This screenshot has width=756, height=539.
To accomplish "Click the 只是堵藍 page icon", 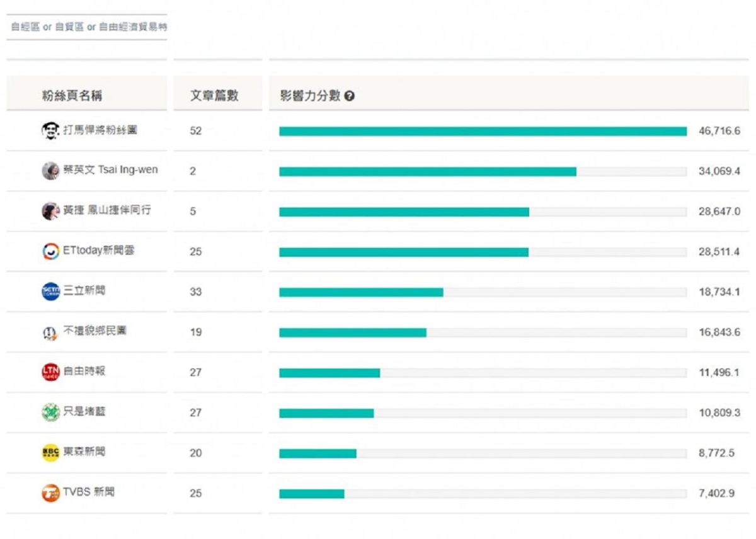I will coord(50,412).
